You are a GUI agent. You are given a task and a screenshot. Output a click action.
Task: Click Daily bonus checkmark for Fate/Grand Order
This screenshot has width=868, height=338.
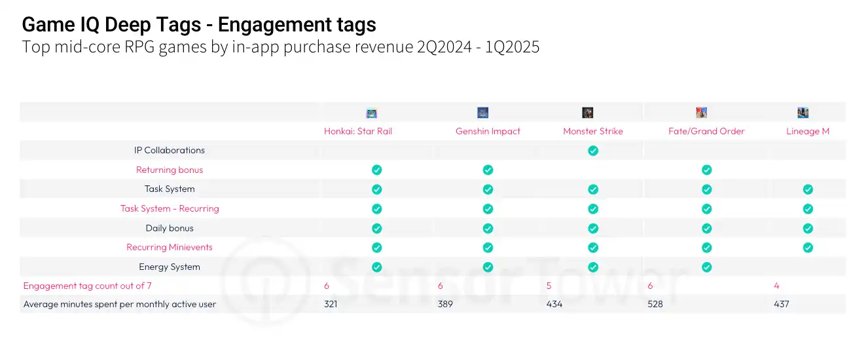tap(707, 229)
